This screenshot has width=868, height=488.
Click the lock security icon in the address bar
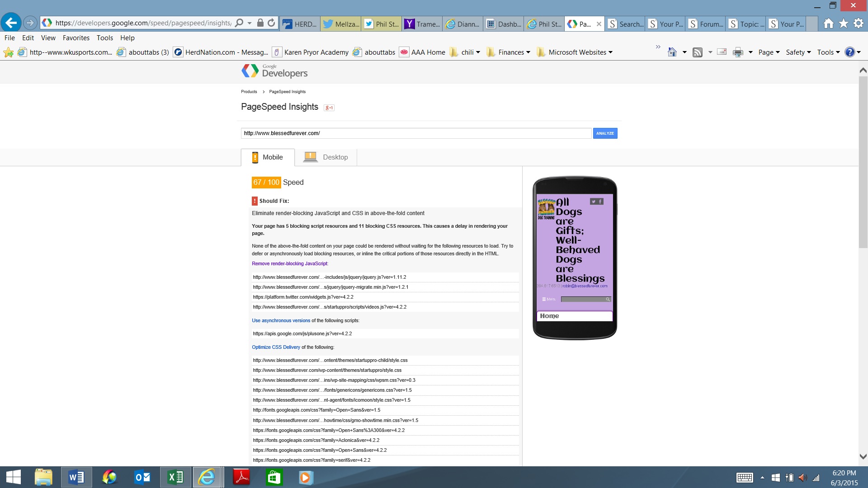click(x=260, y=23)
